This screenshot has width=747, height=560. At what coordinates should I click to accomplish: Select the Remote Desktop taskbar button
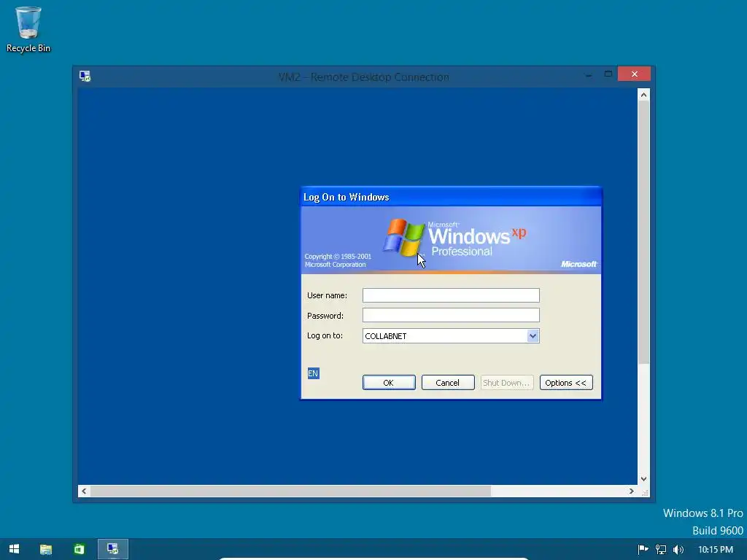tap(113, 549)
